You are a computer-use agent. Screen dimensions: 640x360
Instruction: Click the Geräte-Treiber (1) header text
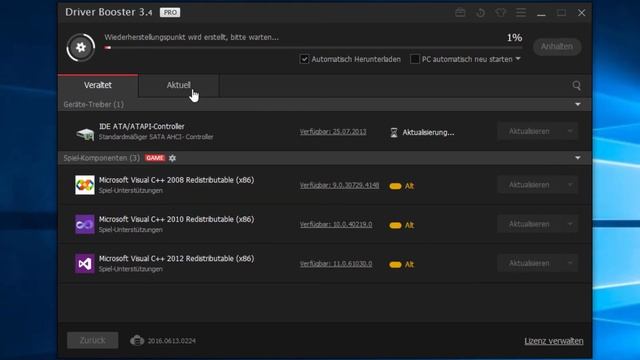pos(93,104)
